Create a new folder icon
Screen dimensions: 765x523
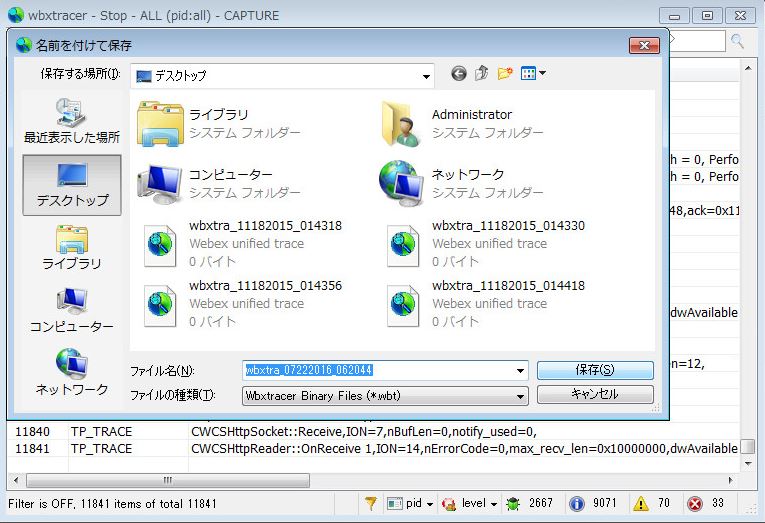505,73
